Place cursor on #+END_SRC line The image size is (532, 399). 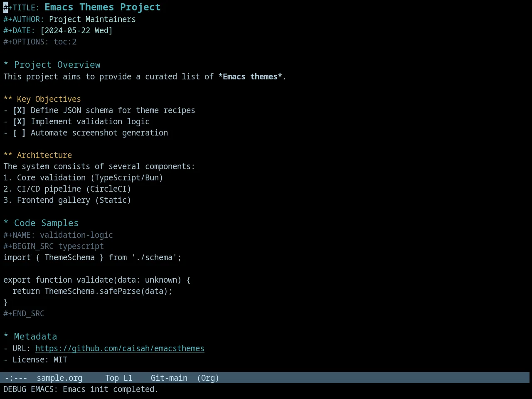[24, 314]
